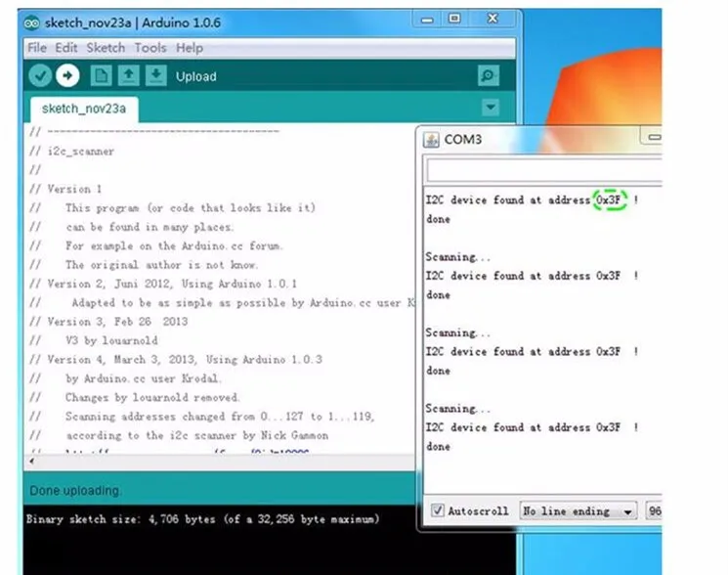Image resolution: width=728 pixels, height=575 pixels.
Task: Select the sketch_nov23a tab
Action: coord(84,109)
